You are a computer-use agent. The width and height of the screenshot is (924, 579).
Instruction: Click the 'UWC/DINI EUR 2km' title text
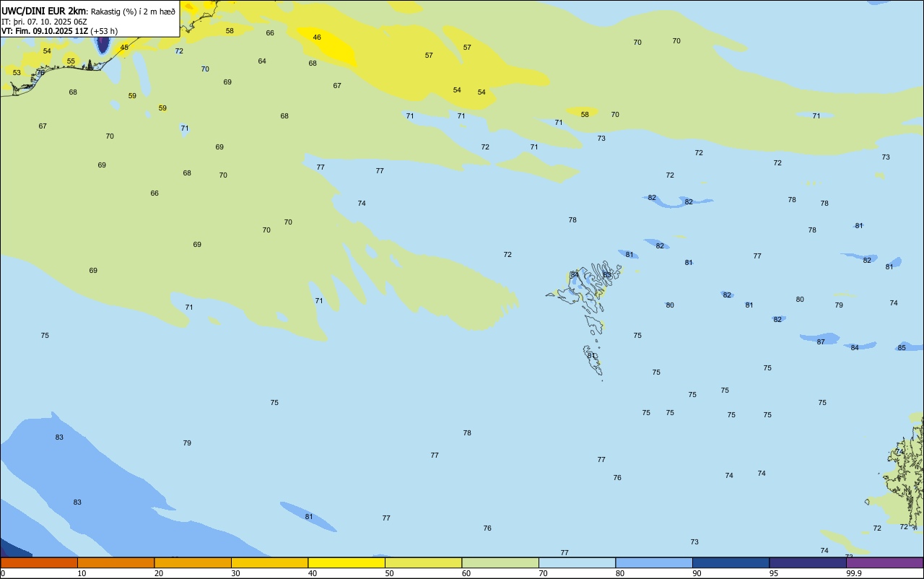click(x=44, y=11)
